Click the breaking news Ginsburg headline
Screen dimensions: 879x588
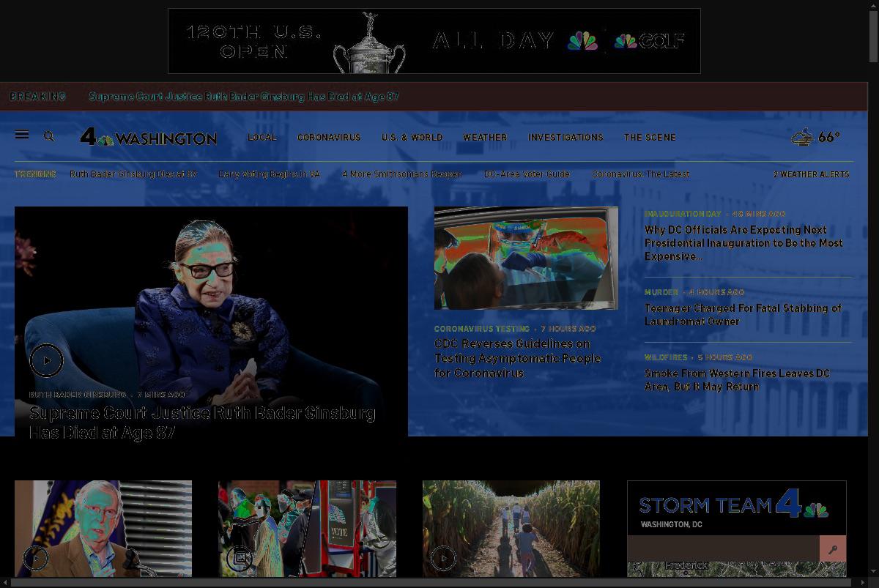coord(244,97)
